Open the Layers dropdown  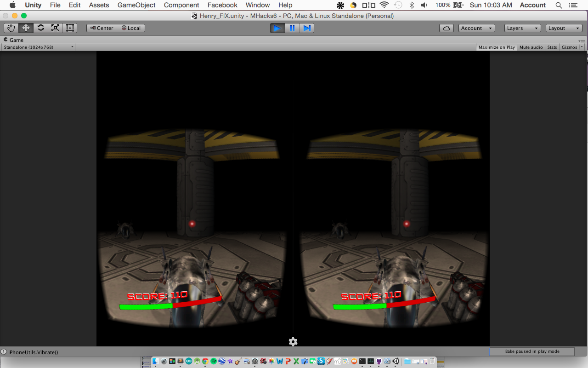pos(522,28)
